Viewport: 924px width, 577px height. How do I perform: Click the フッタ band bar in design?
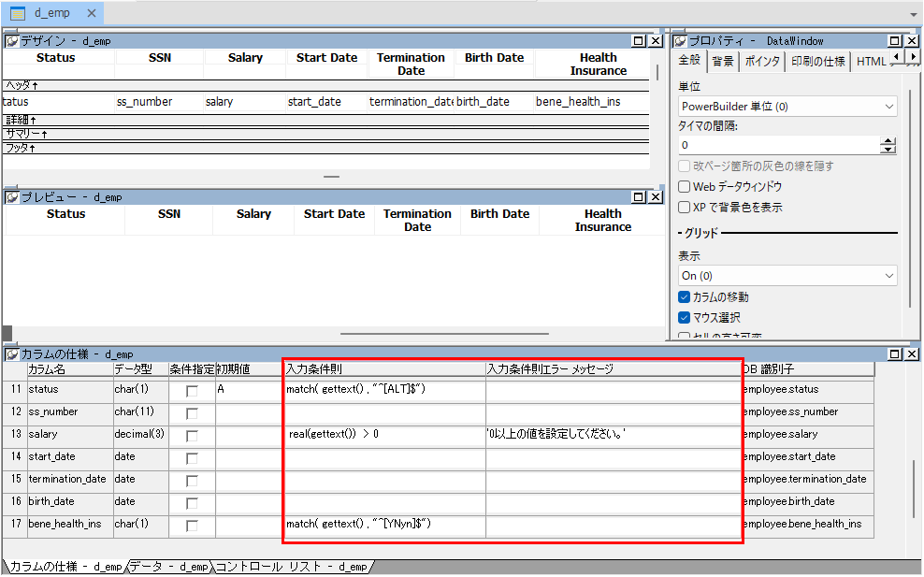click(x=325, y=149)
